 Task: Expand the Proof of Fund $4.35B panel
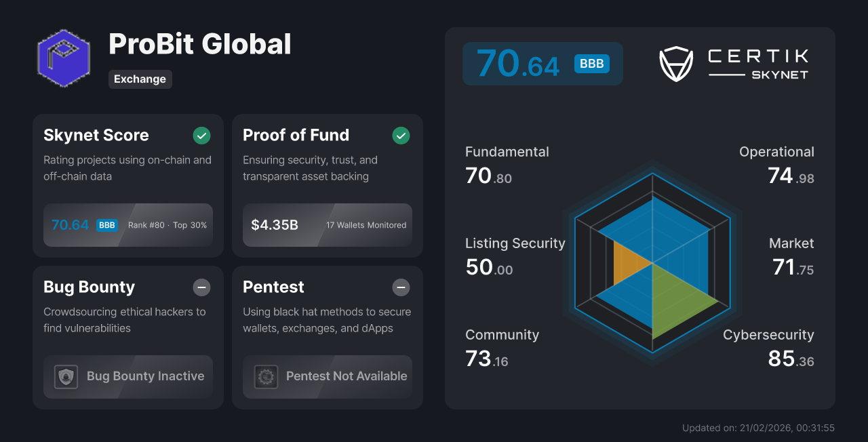[327, 225]
